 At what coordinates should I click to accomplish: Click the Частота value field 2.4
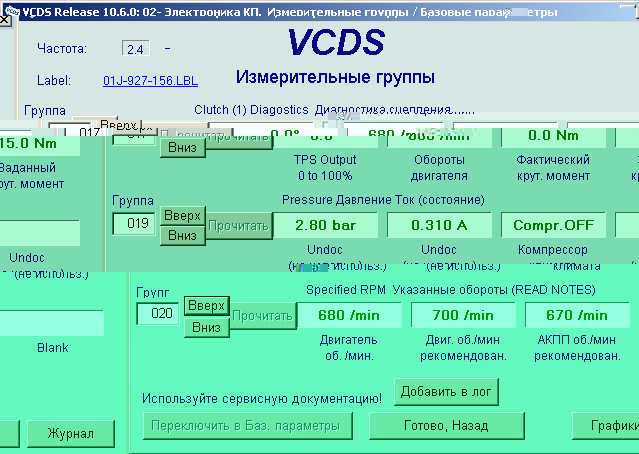point(135,49)
